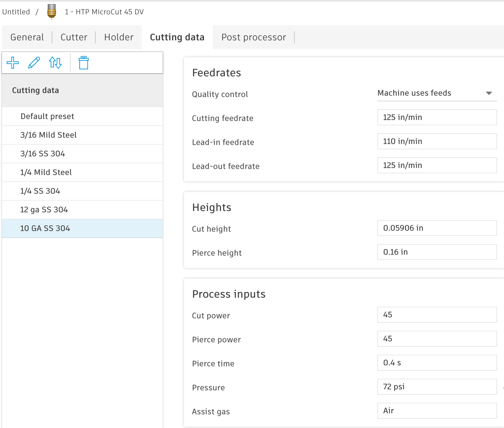This screenshot has width=504, height=428.
Task: Choose the 1/4 SS 304 preset
Action: [x=40, y=191]
